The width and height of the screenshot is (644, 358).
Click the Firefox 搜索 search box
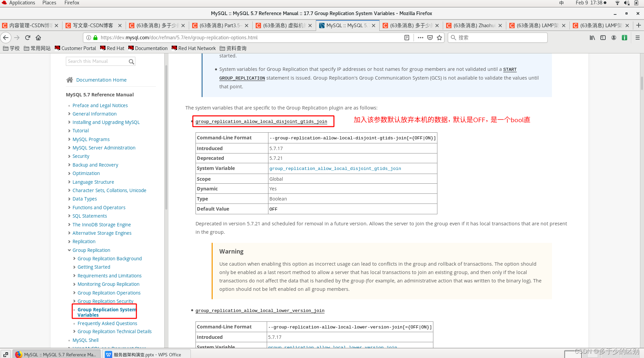pos(498,38)
